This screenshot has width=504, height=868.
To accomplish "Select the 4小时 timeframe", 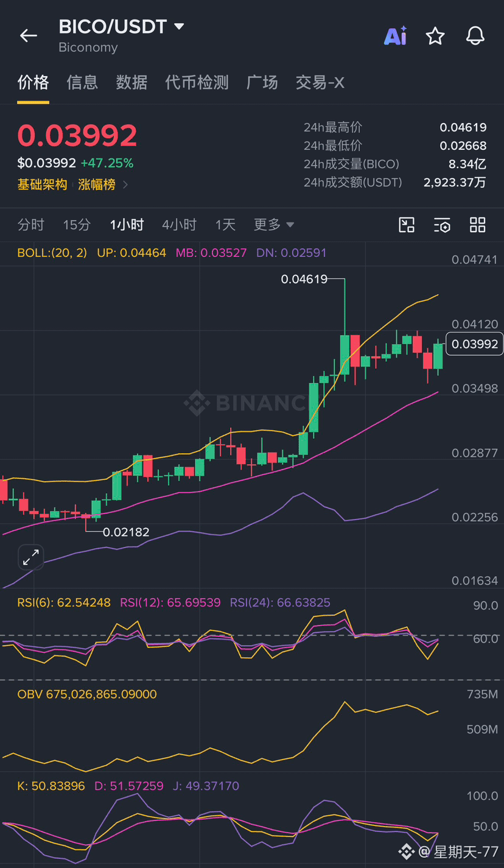I will (x=179, y=225).
